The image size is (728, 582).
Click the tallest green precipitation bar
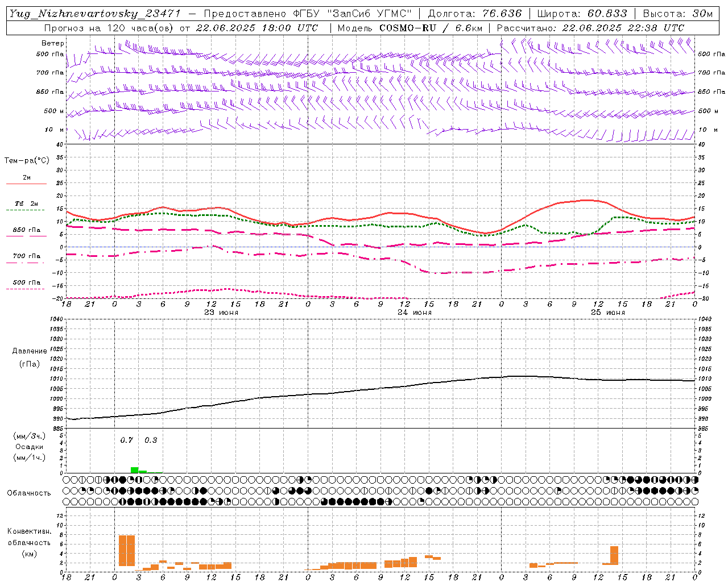coord(135,470)
